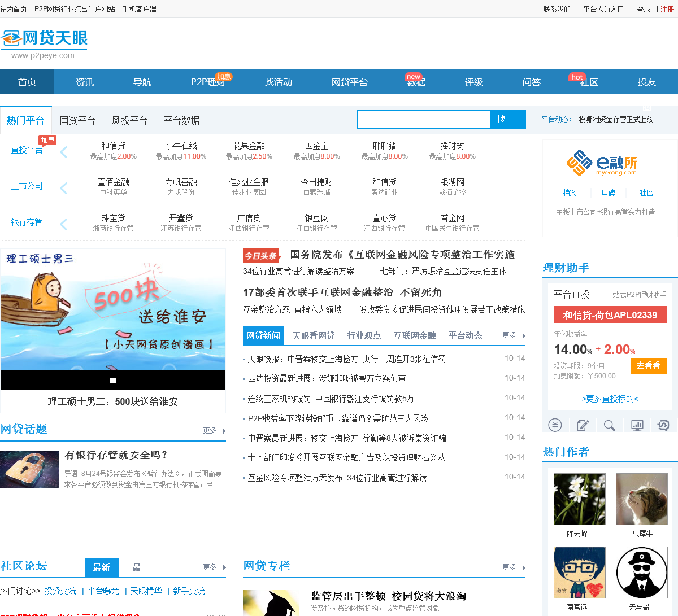Image resolution: width=678 pixels, height=616 pixels.
Task: Open the magnifier search helper icon
Action: tap(609, 425)
